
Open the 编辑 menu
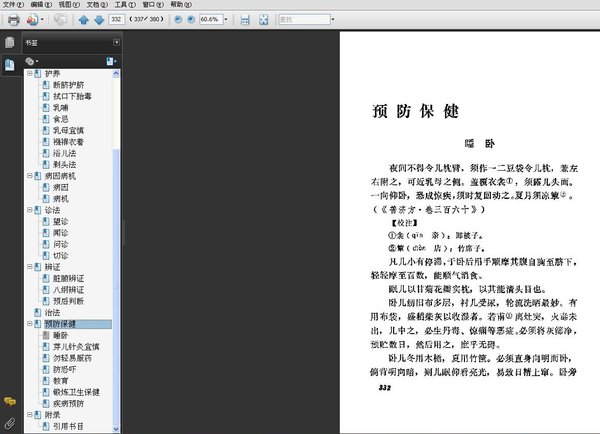[x=41, y=5]
